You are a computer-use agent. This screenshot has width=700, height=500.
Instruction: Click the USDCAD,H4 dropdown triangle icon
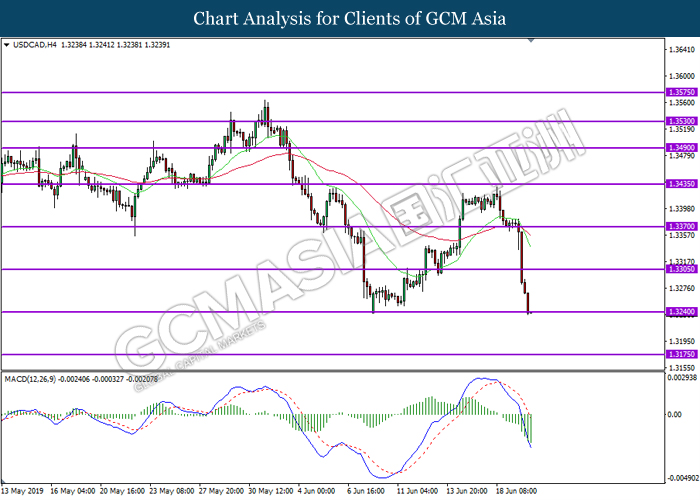click(6, 45)
